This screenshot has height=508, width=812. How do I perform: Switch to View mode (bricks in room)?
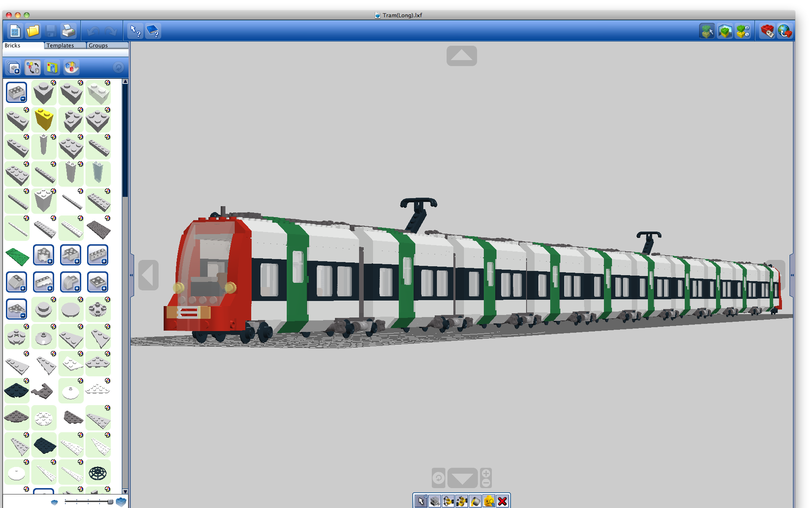725,31
